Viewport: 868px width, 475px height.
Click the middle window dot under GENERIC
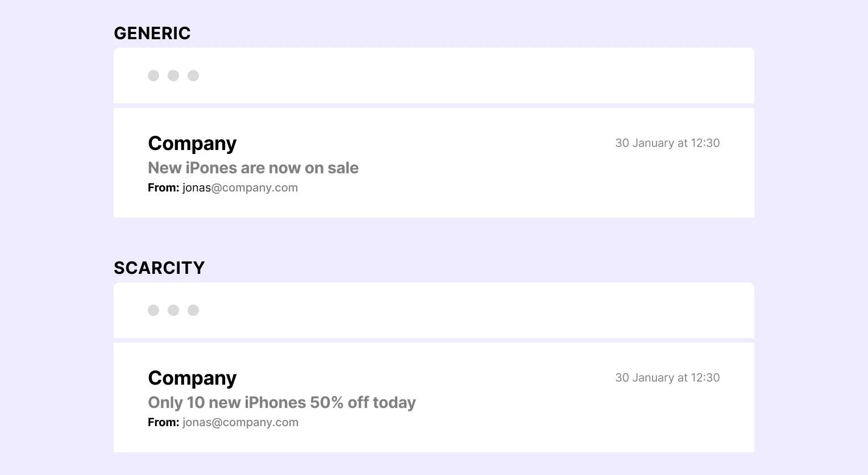pyautogui.click(x=173, y=76)
